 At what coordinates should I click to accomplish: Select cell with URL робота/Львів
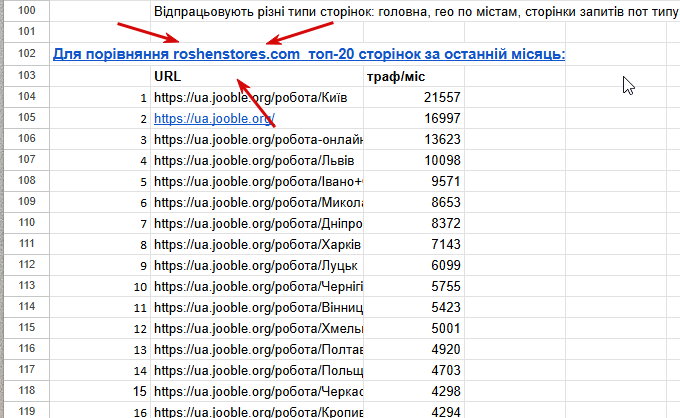[257, 160]
